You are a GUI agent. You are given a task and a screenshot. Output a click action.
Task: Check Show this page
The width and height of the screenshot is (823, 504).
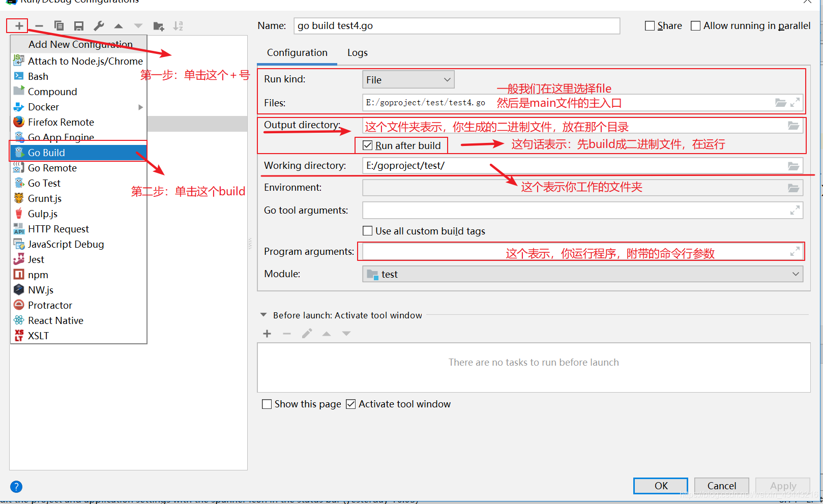click(267, 404)
